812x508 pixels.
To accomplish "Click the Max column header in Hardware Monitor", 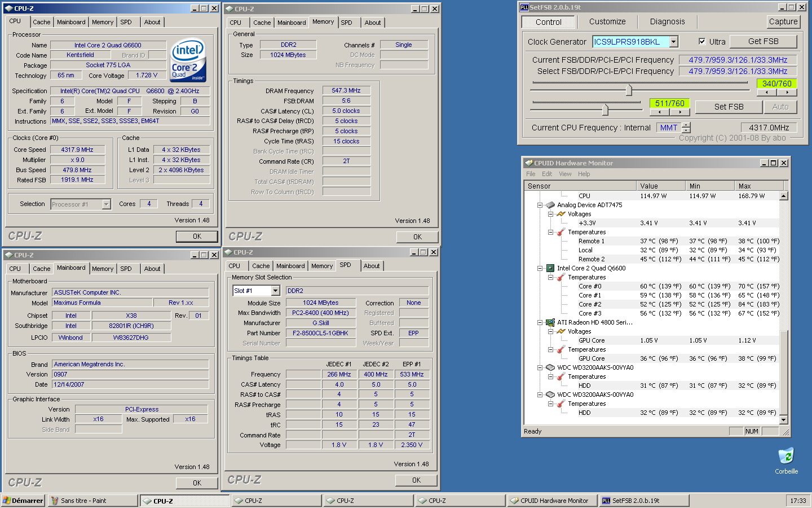I will click(x=758, y=186).
